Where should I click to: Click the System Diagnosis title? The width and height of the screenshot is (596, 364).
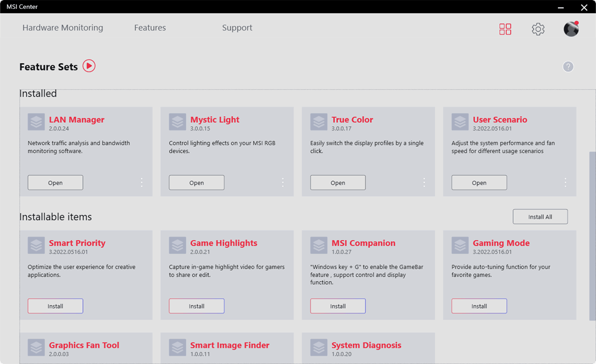point(367,346)
